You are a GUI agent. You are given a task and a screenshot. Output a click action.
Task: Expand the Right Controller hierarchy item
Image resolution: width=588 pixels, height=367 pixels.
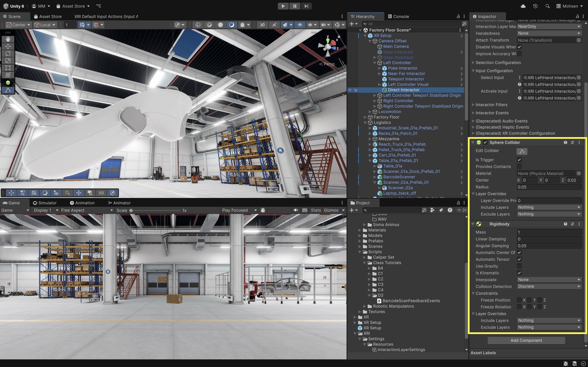point(375,101)
